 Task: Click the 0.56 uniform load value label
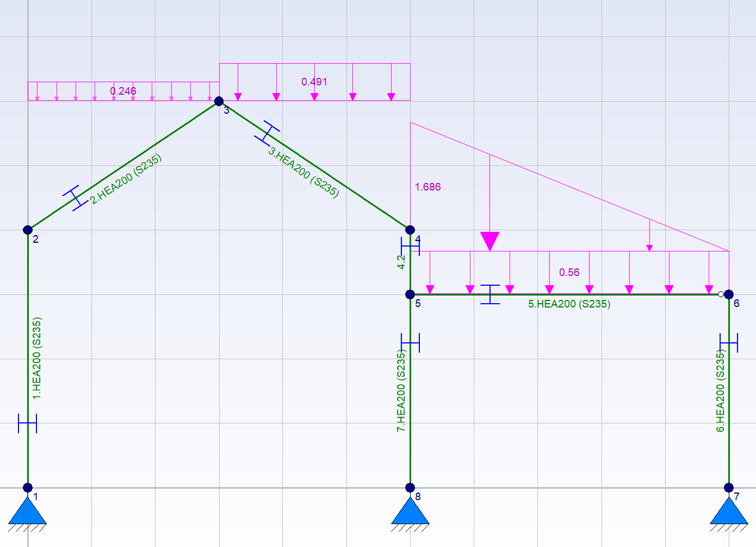pos(569,272)
